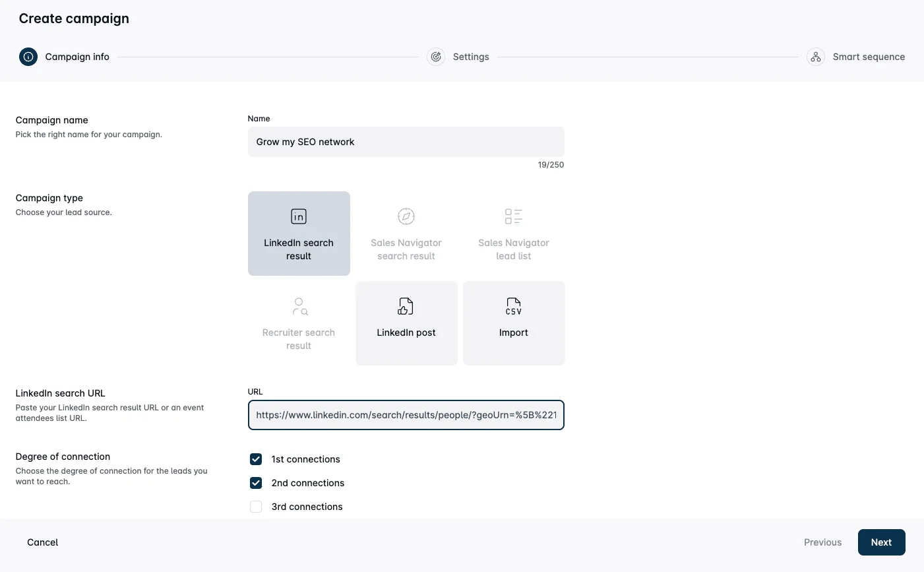The image size is (924, 572).
Task: Click 'Choose your lead source.' text
Action: coord(64,212)
